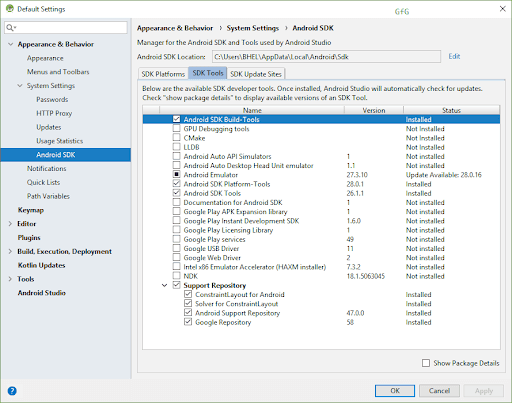Click the Android Studio logo in title bar
The image size is (512, 403).
[10, 9]
